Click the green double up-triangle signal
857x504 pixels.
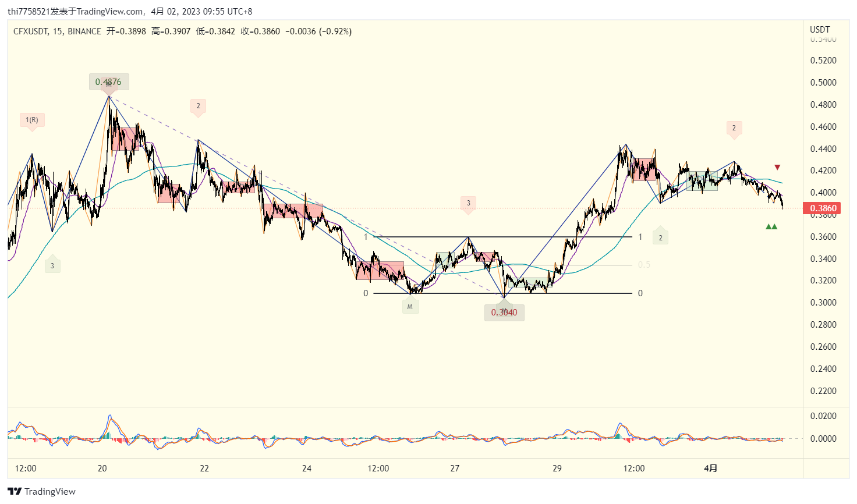[x=771, y=226]
